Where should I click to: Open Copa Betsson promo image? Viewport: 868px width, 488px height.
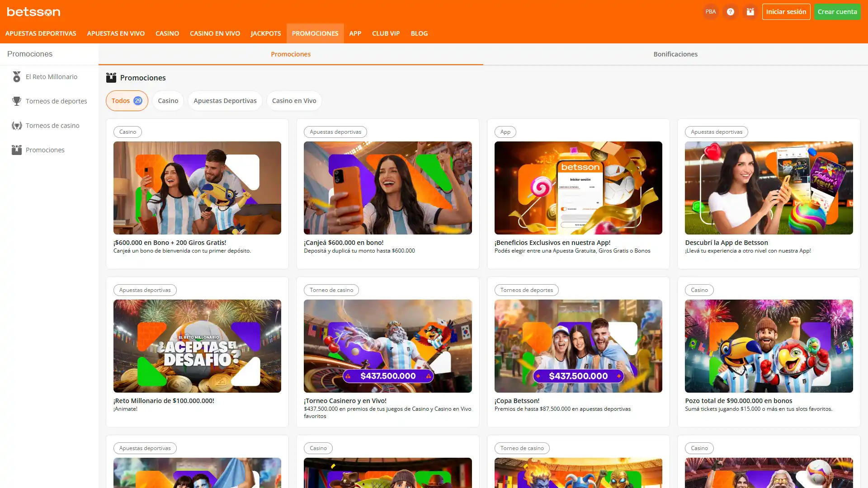578,346
